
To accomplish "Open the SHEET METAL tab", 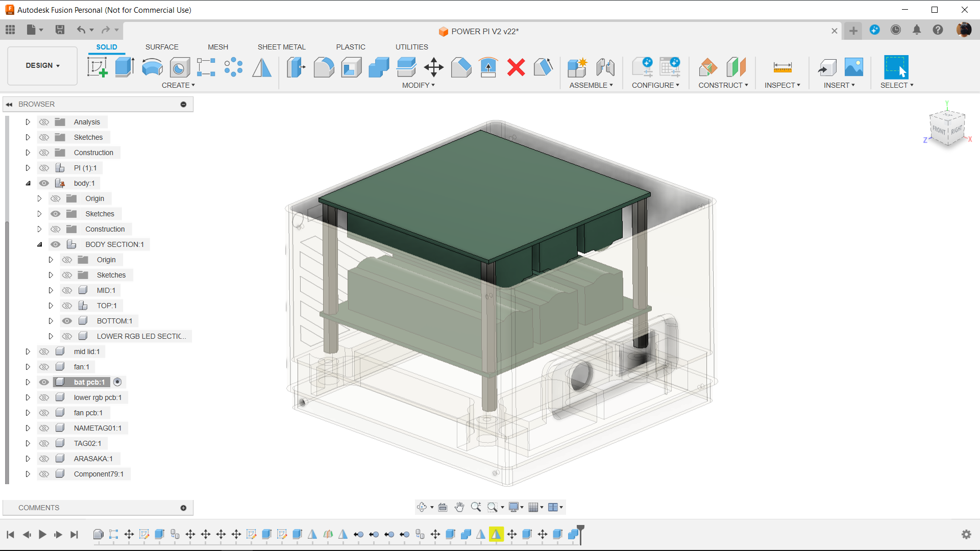I will (x=281, y=47).
